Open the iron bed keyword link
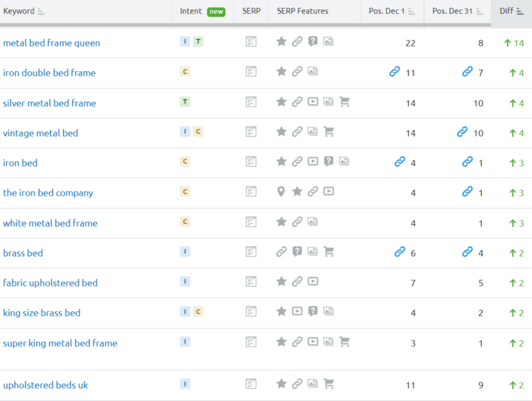Viewport: 532px width, 401px height. [20, 163]
